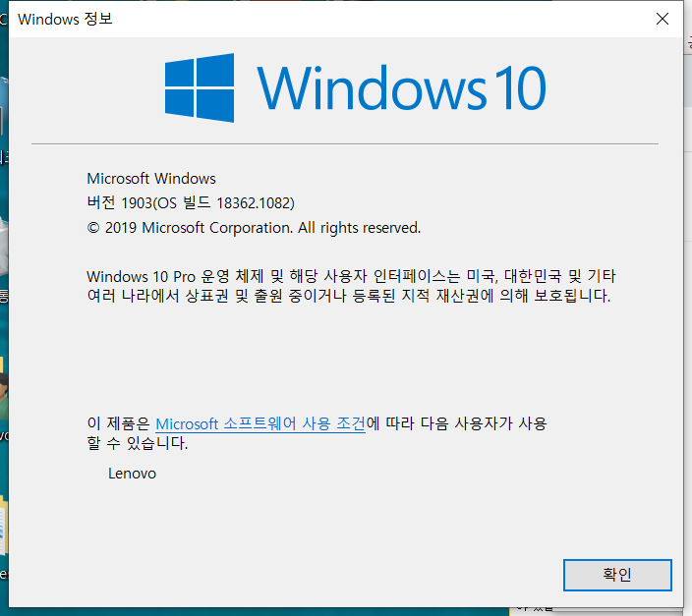Click the '© 2019 Microsoft Corporation' copyright line
This screenshot has width=692, height=616.
(x=254, y=228)
